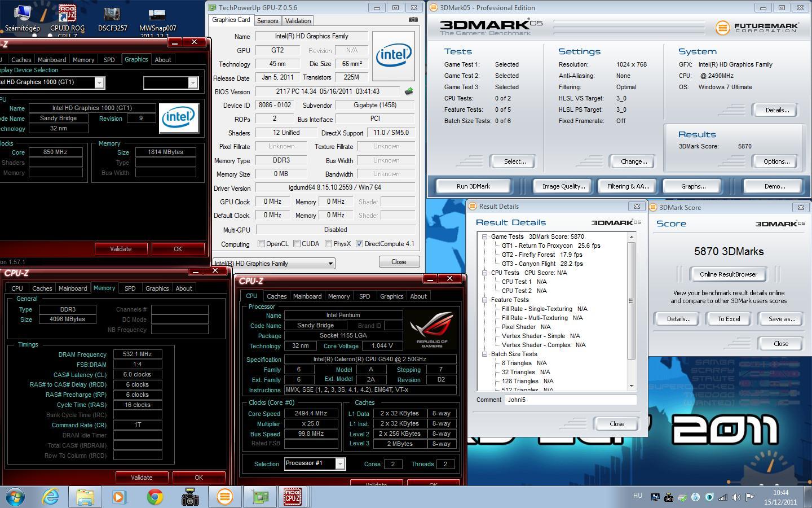Screen dimensions: 812x508
Task: Click the Result Details scrollbar up arrow
Action: pos(632,237)
